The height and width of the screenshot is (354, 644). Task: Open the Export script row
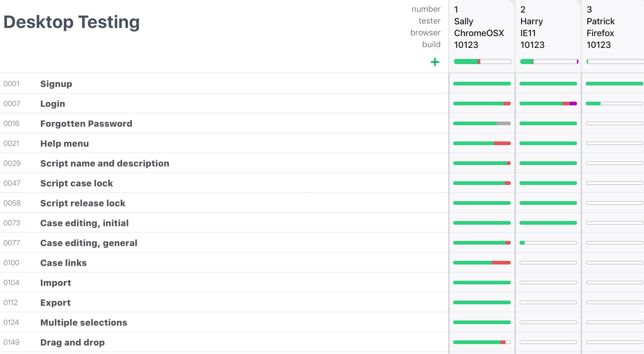point(224,302)
